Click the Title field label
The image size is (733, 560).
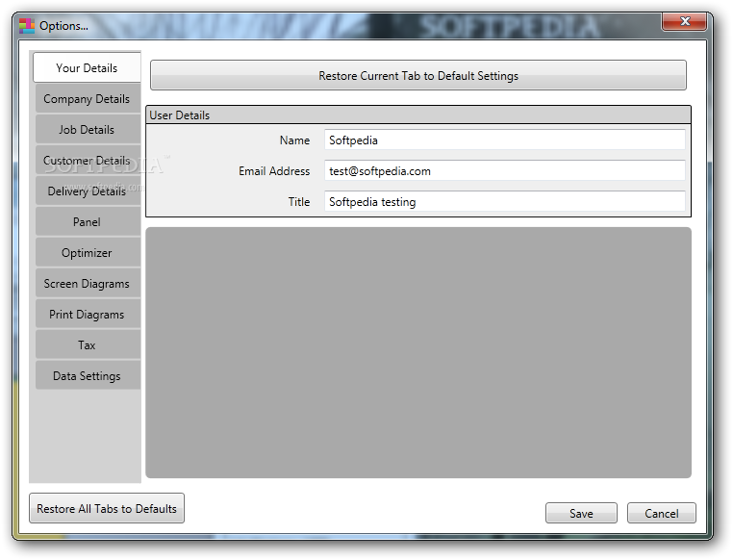pyautogui.click(x=299, y=202)
